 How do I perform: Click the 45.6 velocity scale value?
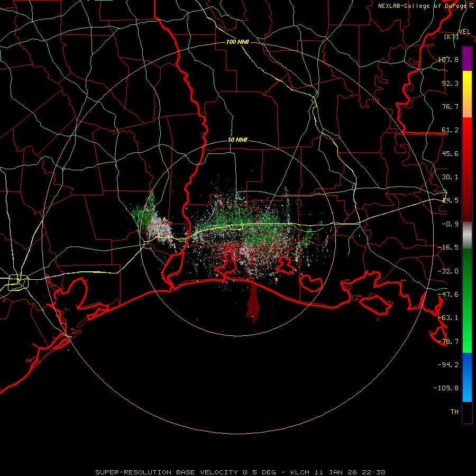[450, 153]
